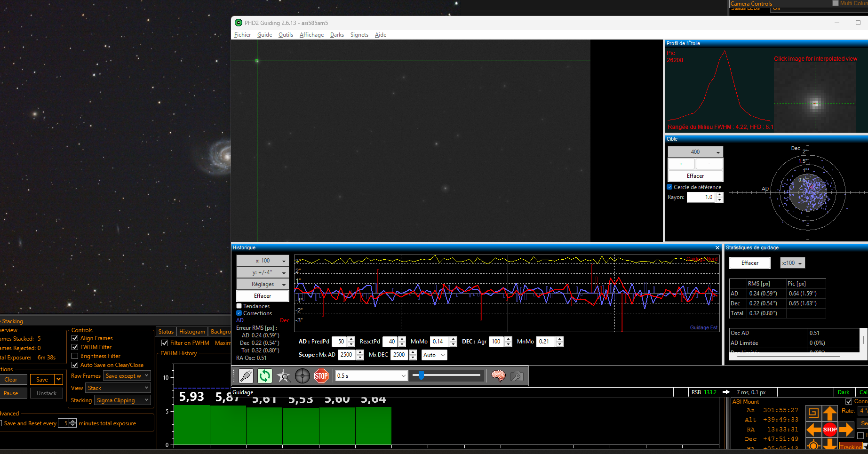Open the Cible 400 zoom dropdown

695,152
